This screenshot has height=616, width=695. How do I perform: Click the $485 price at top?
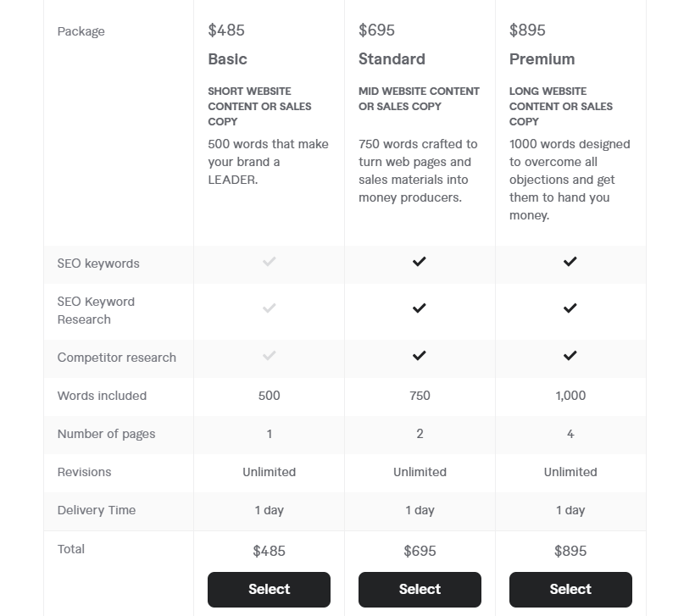coord(226,31)
